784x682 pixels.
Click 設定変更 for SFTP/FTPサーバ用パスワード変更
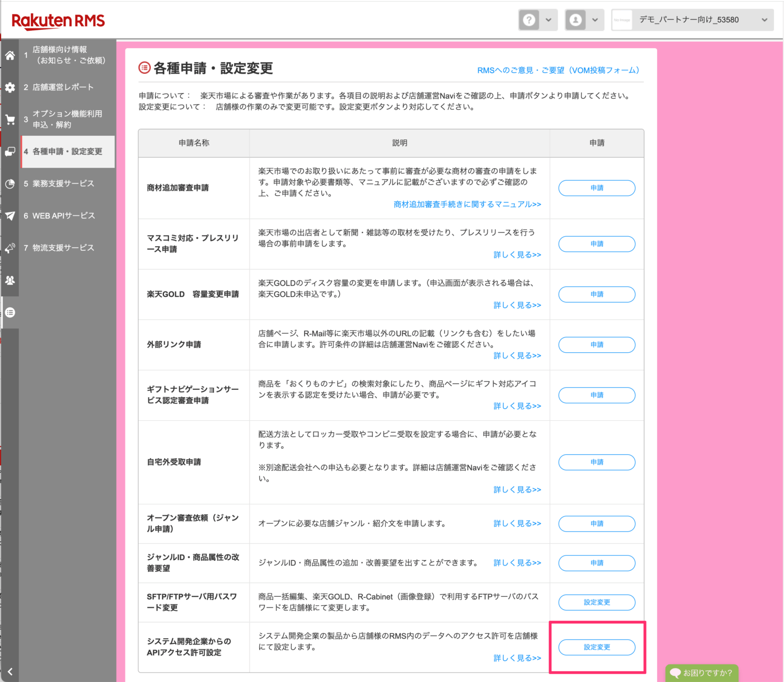[x=597, y=602]
